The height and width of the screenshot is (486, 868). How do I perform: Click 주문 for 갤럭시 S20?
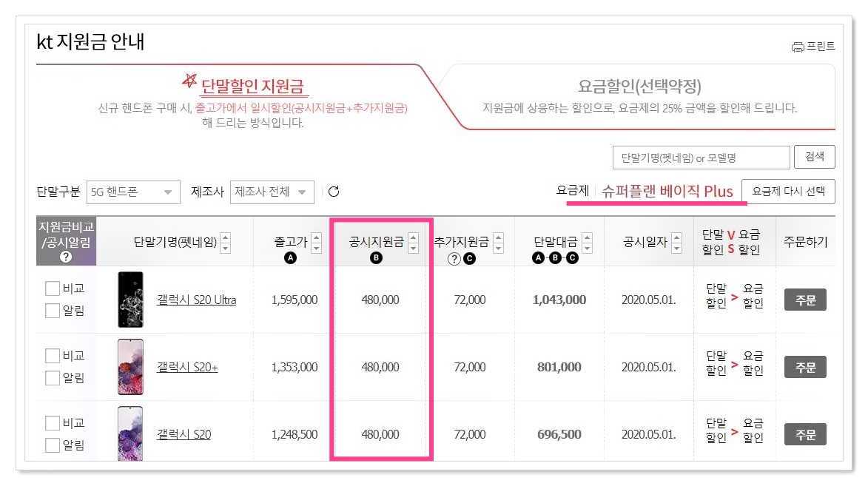805,434
